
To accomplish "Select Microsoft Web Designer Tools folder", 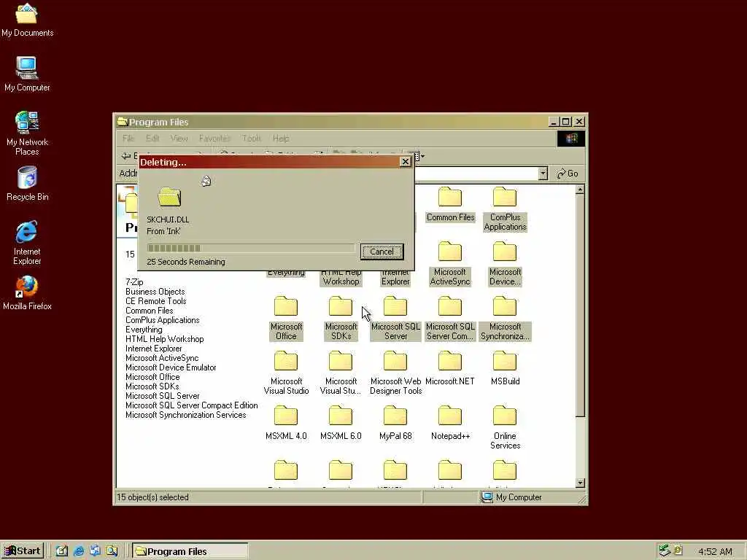I will click(395, 373).
